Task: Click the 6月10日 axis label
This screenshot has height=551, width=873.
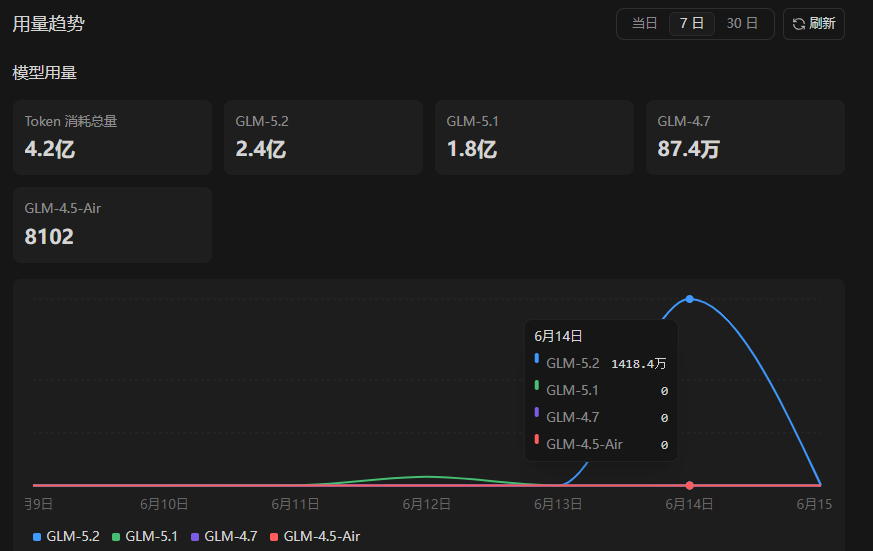Action: tap(164, 504)
